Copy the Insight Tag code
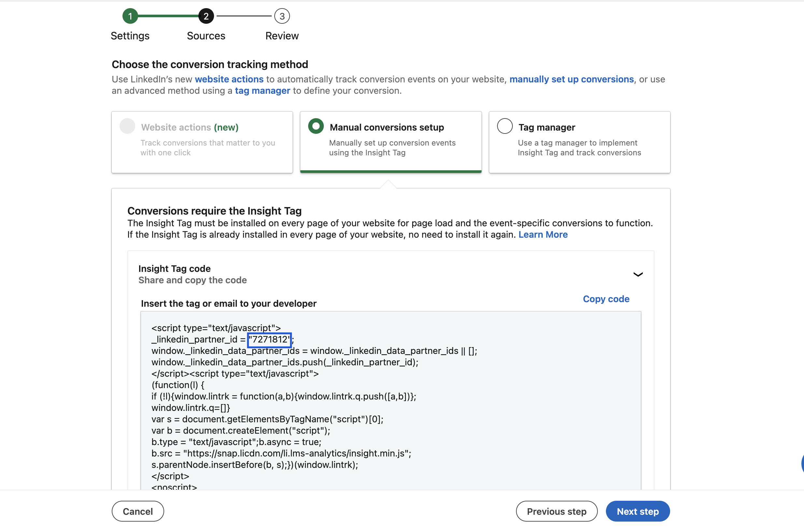The height and width of the screenshot is (532, 804). (606, 299)
